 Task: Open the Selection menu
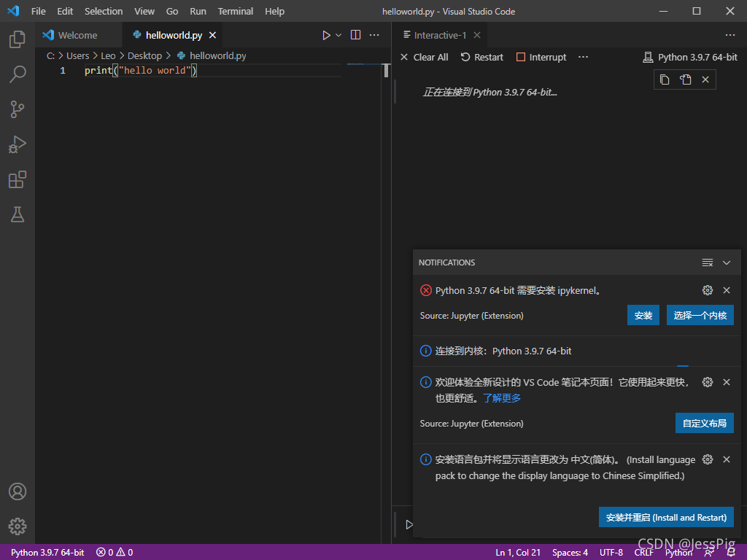[x=104, y=11]
